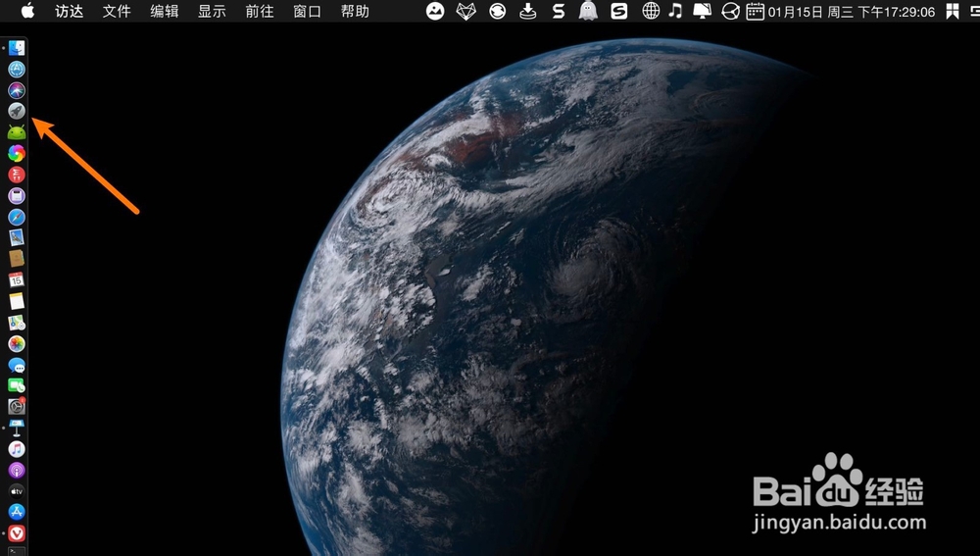
Task: Open the Vivaldi browser in Dock
Action: 17,533
